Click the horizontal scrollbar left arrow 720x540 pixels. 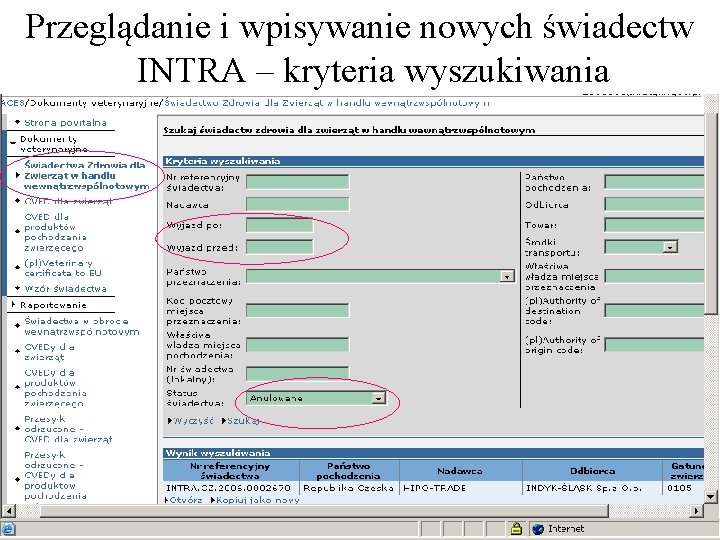click(x=8, y=511)
